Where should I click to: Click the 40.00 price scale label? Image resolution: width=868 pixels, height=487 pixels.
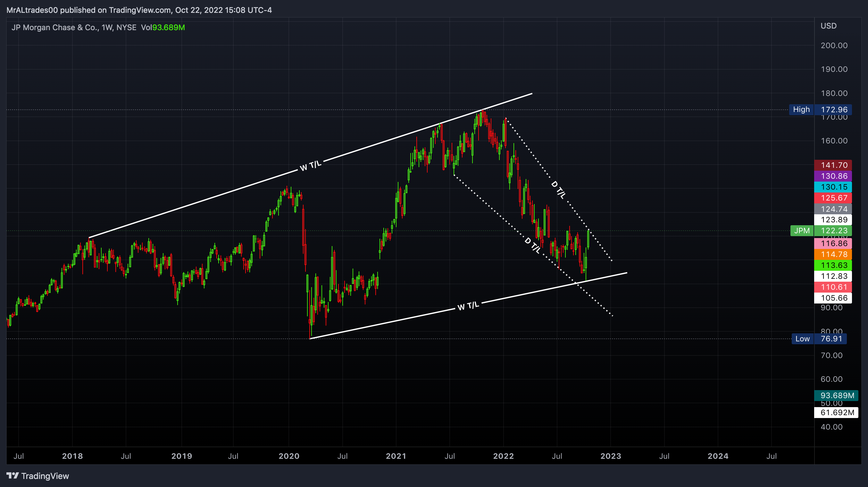pyautogui.click(x=831, y=427)
